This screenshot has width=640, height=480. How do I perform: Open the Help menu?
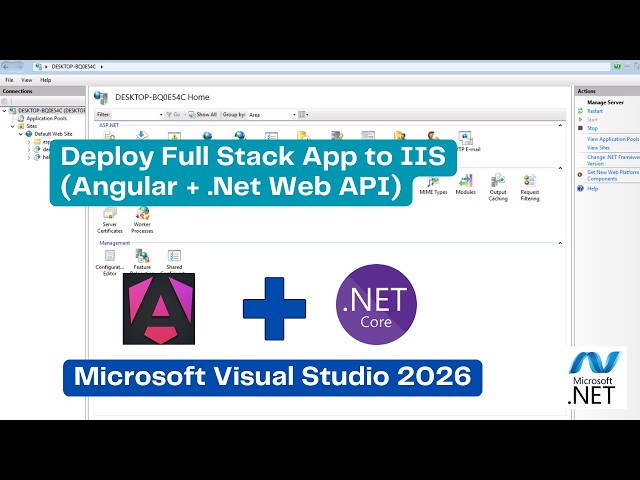[46, 80]
